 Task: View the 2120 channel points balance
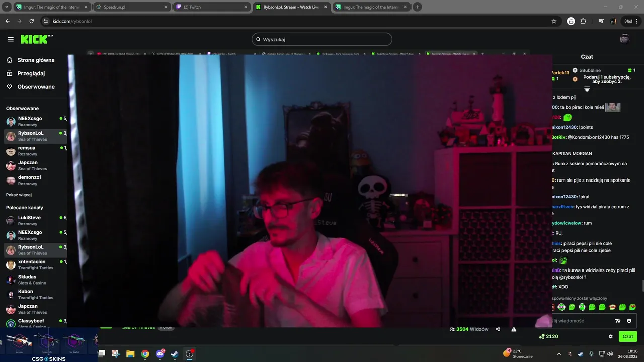pos(548,336)
